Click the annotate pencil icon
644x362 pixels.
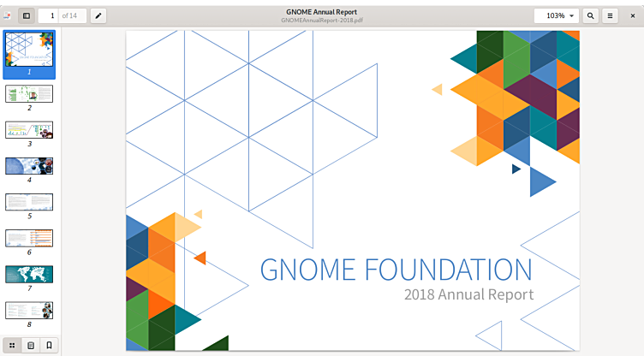tap(98, 15)
